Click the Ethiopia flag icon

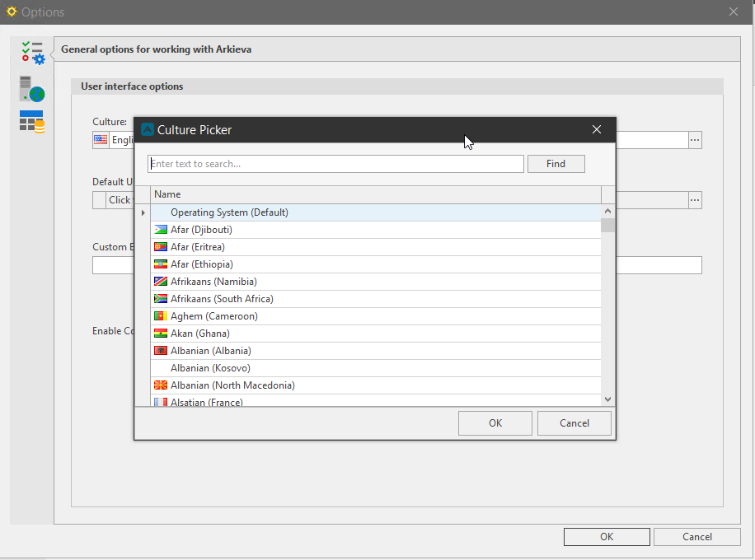click(161, 264)
